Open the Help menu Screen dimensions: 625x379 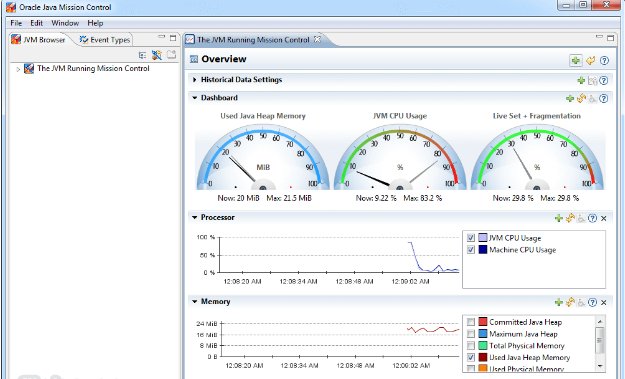[x=95, y=23]
